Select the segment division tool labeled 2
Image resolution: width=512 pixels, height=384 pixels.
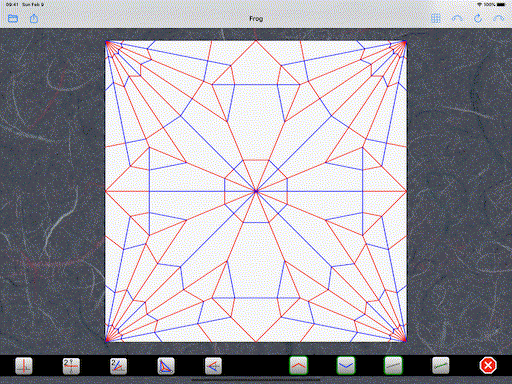(71, 366)
